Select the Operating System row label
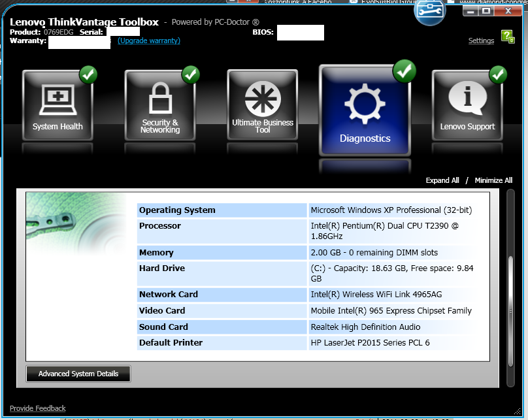This screenshot has height=420, width=528. tap(222, 210)
